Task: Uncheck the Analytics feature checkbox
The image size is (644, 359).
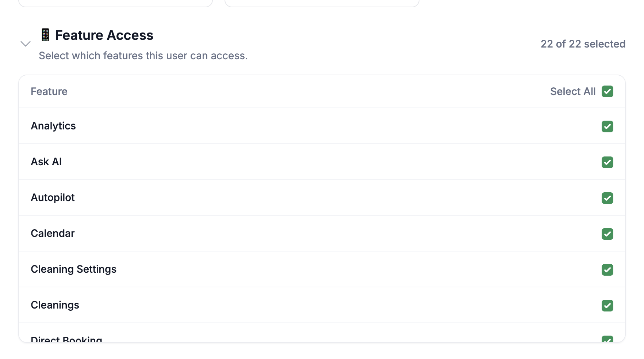Action: pyautogui.click(x=607, y=126)
